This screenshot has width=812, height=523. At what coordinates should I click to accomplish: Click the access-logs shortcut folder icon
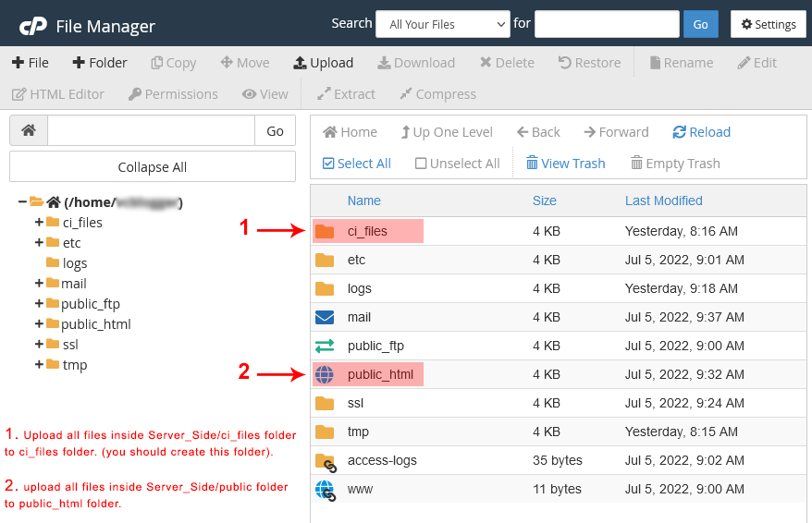pyautogui.click(x=326, y=461)
